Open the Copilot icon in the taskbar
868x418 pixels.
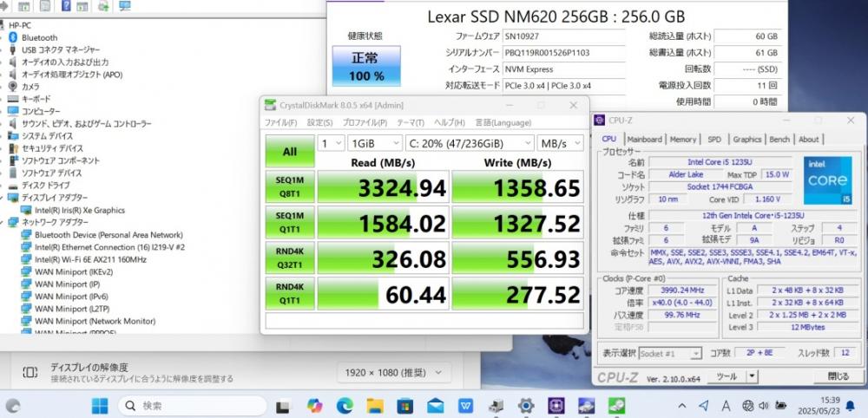click(314, 405)
